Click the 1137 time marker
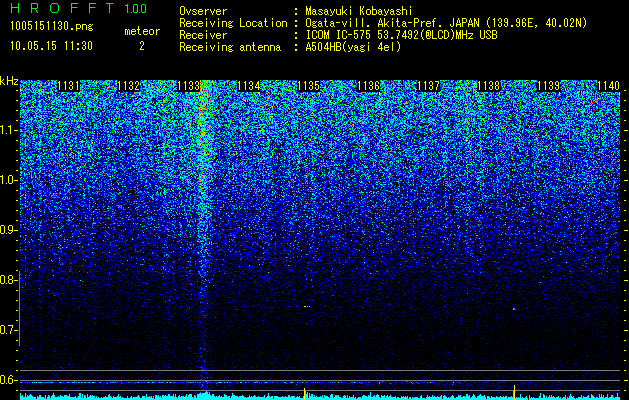This screenshot has height=400, width=629. [x=428, y=86]
